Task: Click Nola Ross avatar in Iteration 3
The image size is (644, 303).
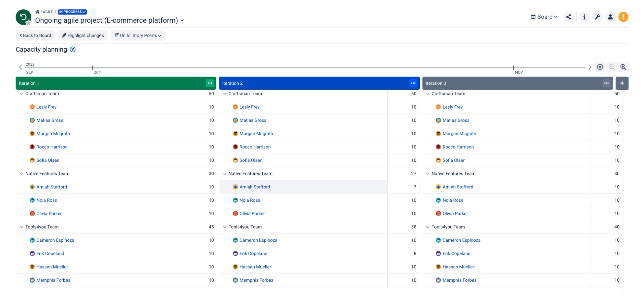Action: pyautogui.click(x=438, y=200)
